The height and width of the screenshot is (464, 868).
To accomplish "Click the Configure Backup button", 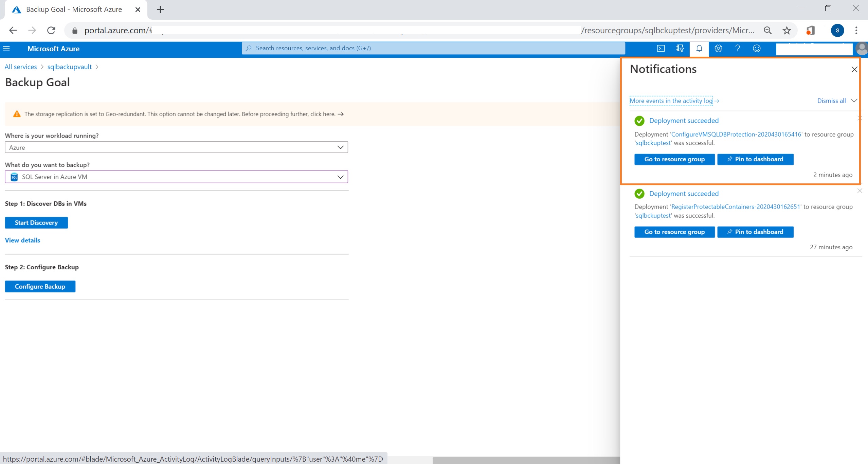I will point(40,286).
